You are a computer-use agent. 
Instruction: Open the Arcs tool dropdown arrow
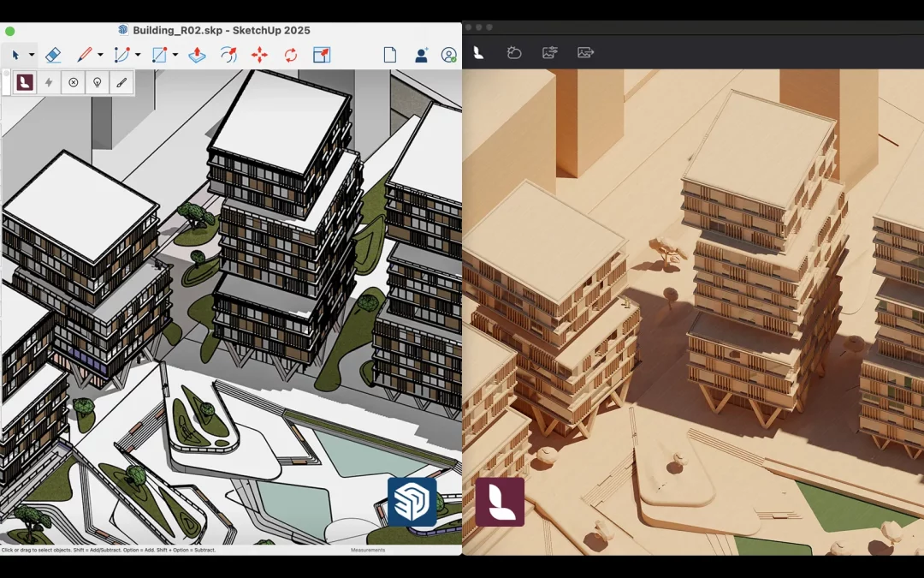click(x=137, y=56)
